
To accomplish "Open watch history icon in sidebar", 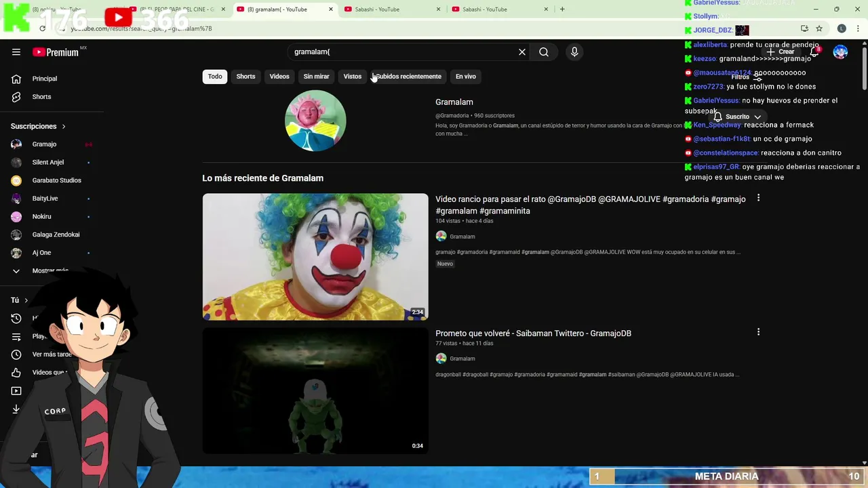I will coord(16,319).
